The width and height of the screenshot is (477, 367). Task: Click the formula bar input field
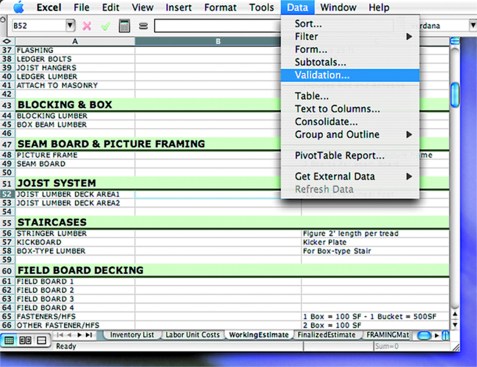217,26
